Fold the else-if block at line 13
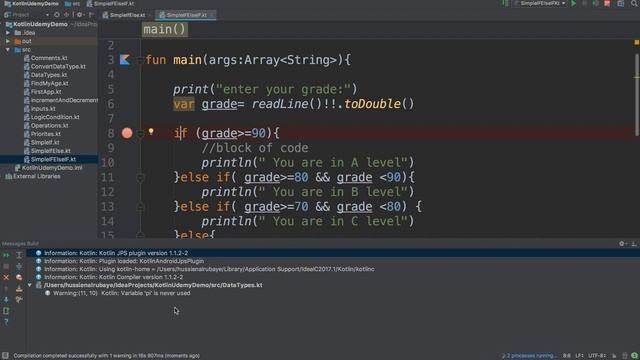Image resolution: width=640 pixels, height=360 pixels. click(x=140, y=207)
